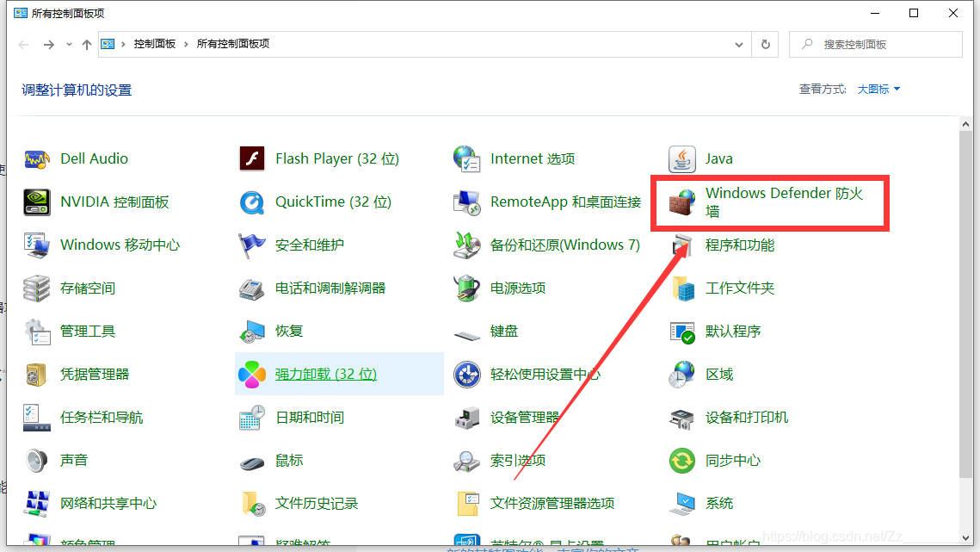The image size is (980, 552).
Task: Open the recent locations dropdown arrow
Action: coord(69,45)
